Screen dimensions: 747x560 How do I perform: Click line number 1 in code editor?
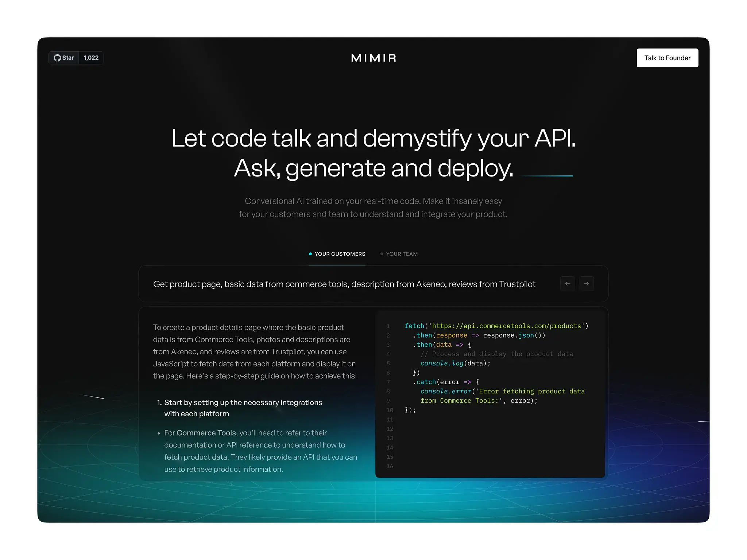coord(388,326)
